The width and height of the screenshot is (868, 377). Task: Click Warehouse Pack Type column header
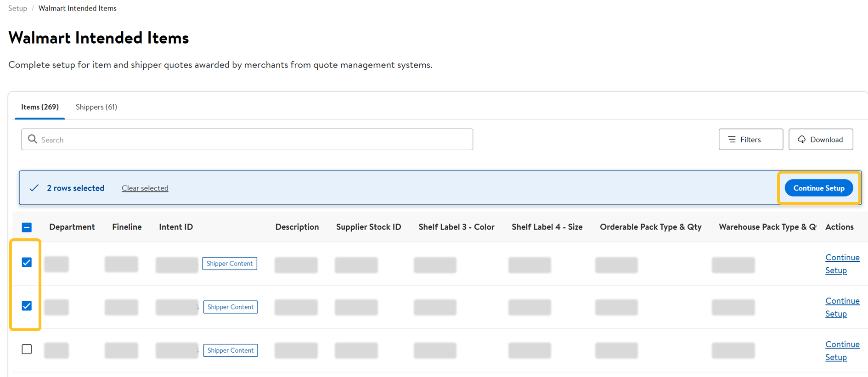tap(768, 227)
